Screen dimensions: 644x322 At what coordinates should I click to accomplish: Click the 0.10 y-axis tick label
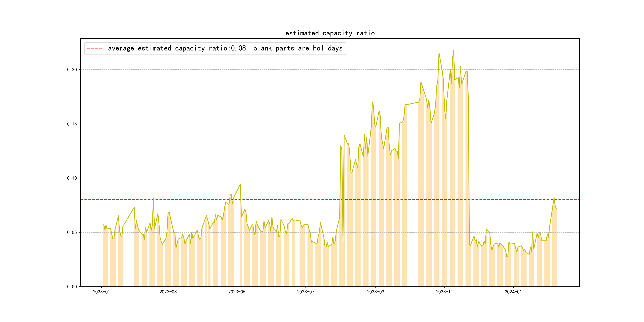(72, 178)
